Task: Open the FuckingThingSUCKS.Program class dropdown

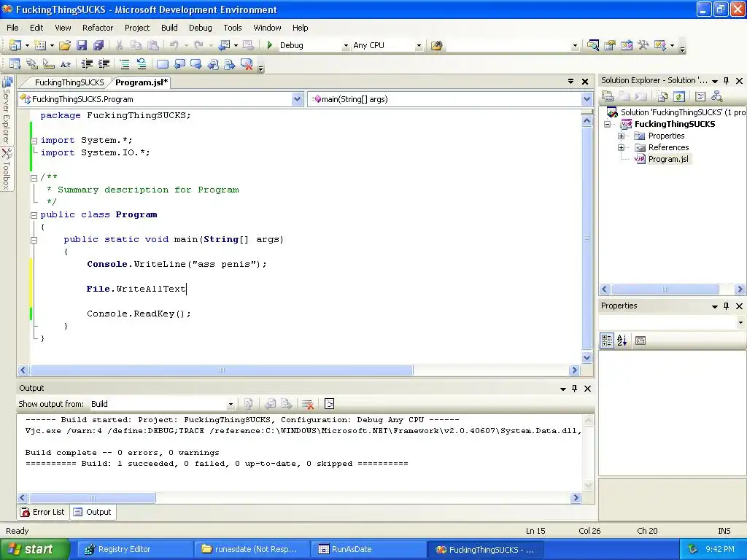Action: pyautogui.click(x=298, y=99)
